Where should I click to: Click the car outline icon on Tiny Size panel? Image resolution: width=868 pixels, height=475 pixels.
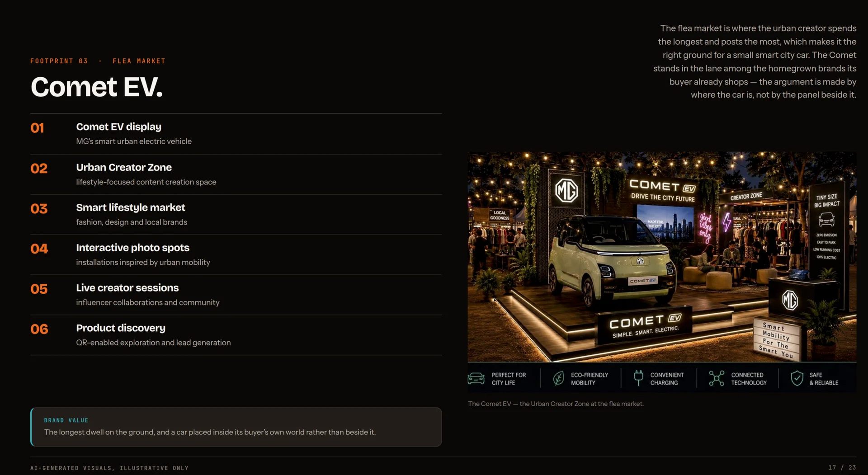pyautogui.click(x=826, y=220)
